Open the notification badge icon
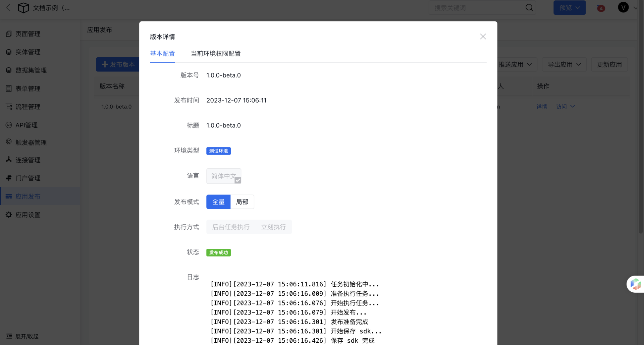Image resolution: width=644 pixels, height=345 pixels. point(601,8)
